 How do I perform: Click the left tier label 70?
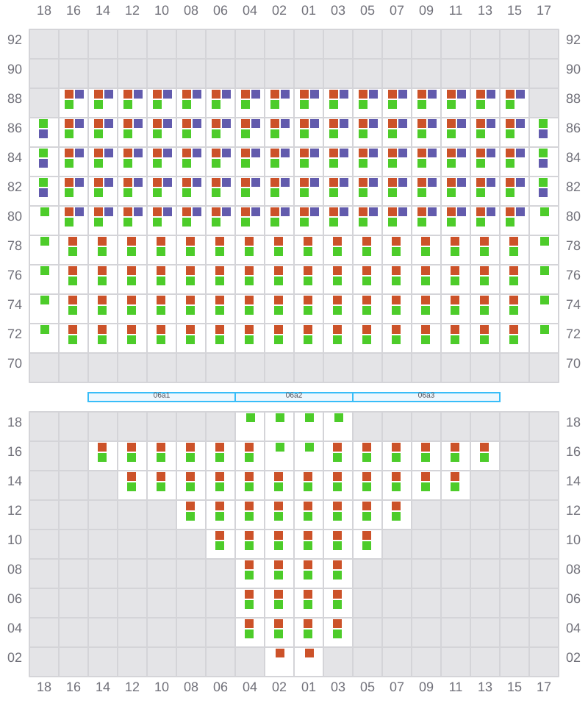(15, 363)
